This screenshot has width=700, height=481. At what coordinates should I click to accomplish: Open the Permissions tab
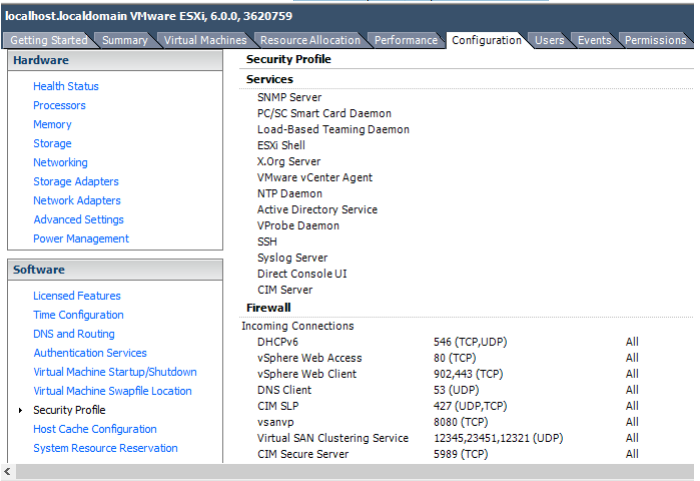point(655,40)
